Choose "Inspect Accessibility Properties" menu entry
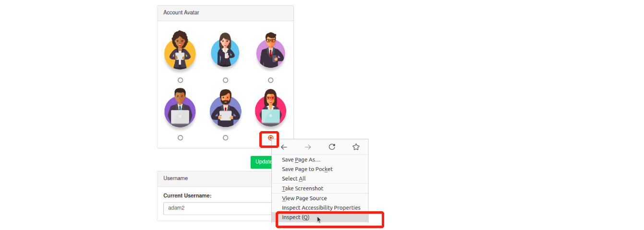The width and height of the screenshot is (644, 230). click(x=321, y=208)
